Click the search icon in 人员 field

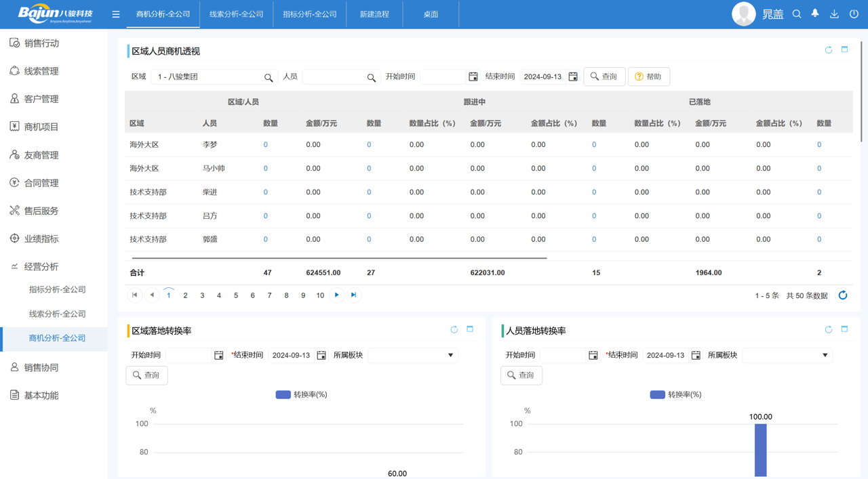click(x=371, y=77)
